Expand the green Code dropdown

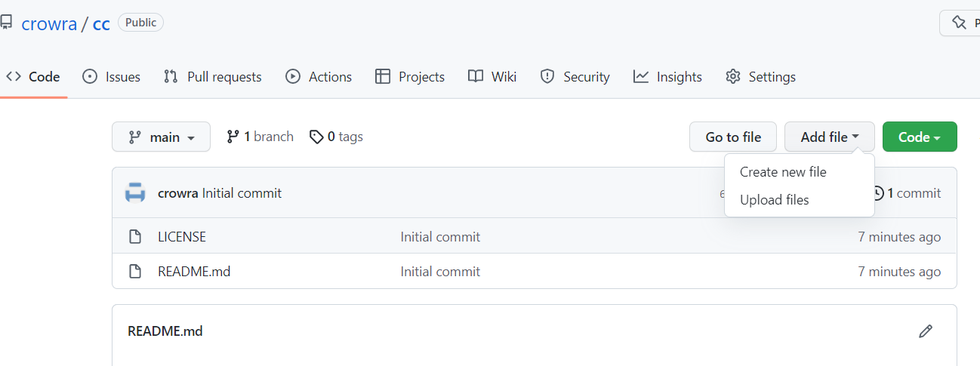tap(919, 137)
